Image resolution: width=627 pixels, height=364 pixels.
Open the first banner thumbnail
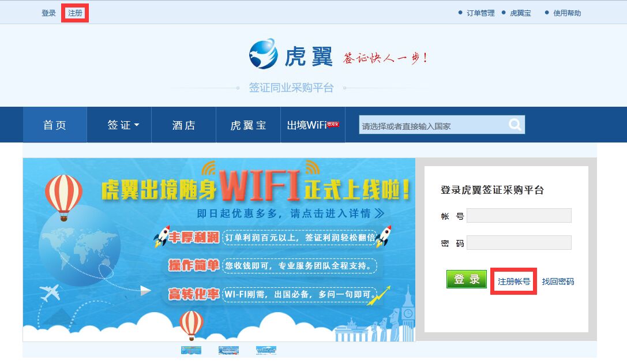(191, 350)
